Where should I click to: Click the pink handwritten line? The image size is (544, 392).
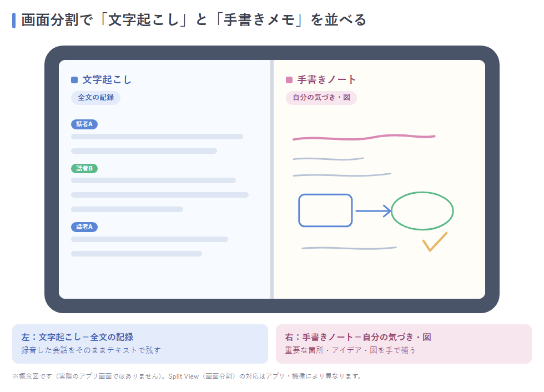[x=364, y=137]
